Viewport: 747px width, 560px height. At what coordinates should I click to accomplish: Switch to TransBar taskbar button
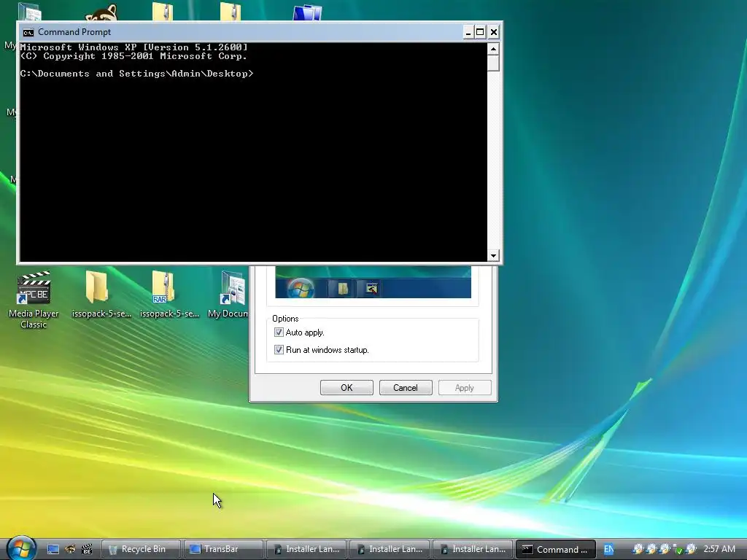[x=223, y=550]
